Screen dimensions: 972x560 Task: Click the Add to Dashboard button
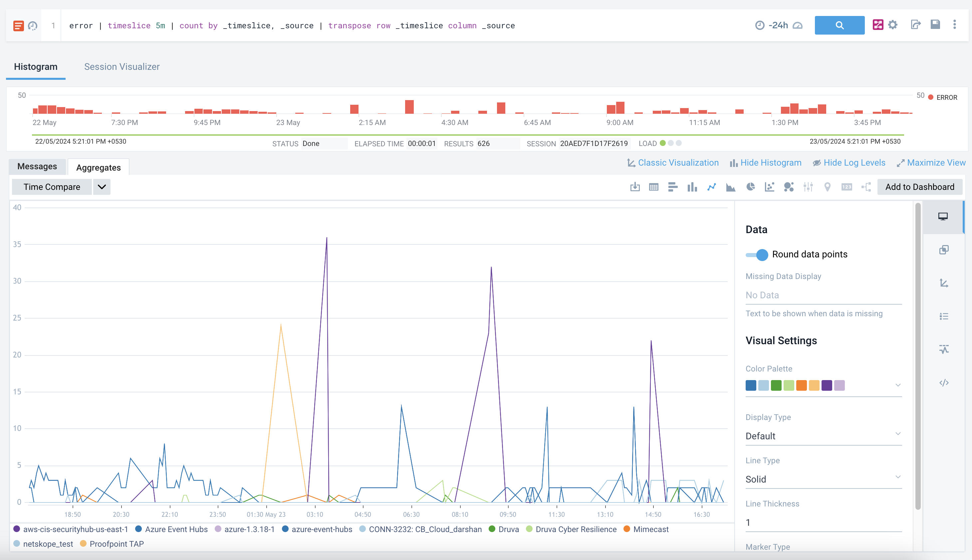pyautogui.click(x=920, y=187)
